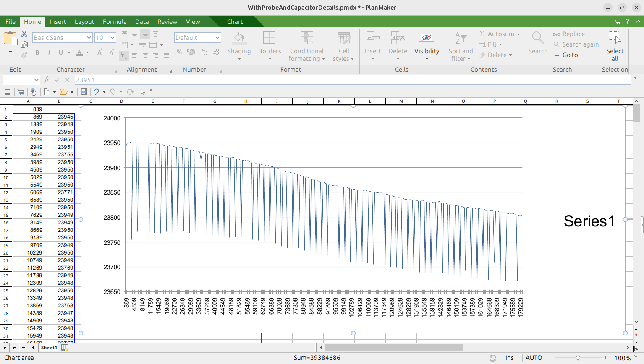The height and width of the screenshot is (364, 644).
Task: Increase font size with A+ icon
Action: [100, 52]
